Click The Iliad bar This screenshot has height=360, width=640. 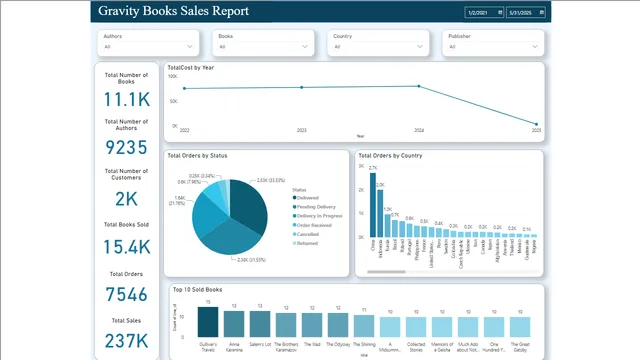pos(312,325)
